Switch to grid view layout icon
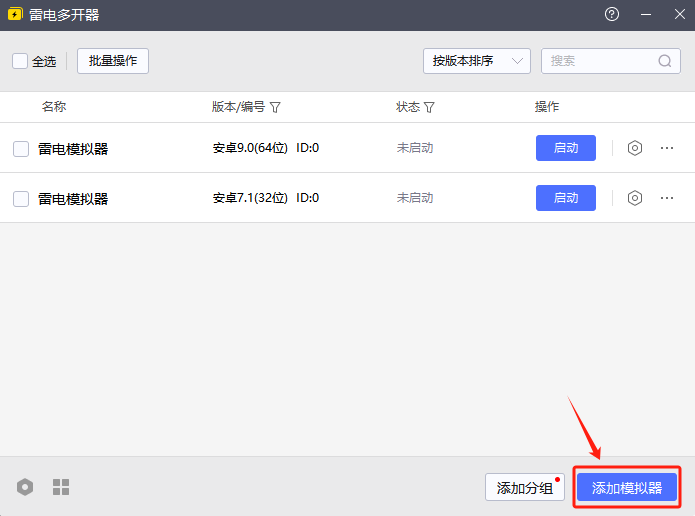This screenshot has height=516, width=695. pos(61,487)
